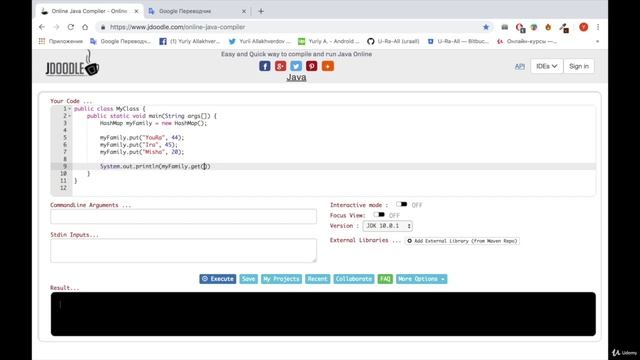Click the flame extension icon
This screenshot has height=360, width=640.
click(x=548, y=27)
